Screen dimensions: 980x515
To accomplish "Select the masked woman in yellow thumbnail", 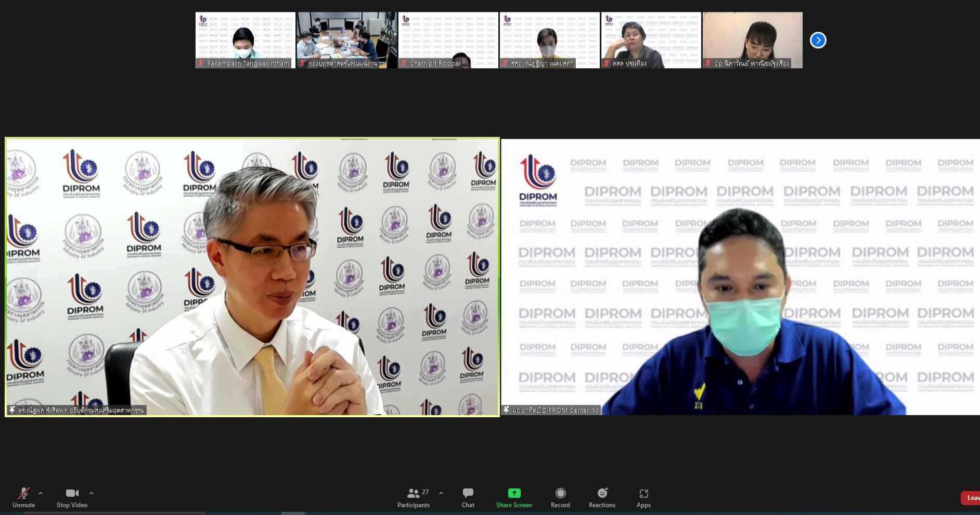I will point(549,40).
